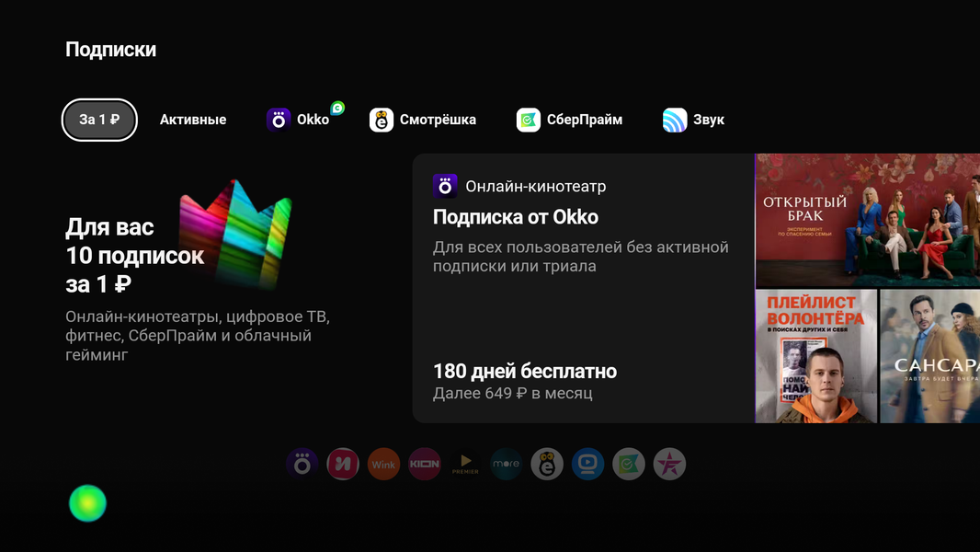The image size is (980, 552).
Task: Select the orange Wink icon
Action: pos(383,464)
